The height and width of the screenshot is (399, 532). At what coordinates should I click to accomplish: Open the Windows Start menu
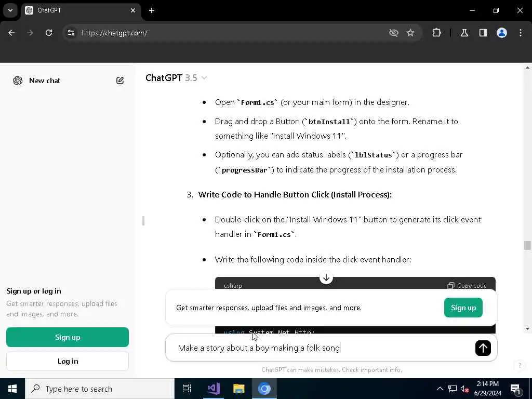point(12,389)
